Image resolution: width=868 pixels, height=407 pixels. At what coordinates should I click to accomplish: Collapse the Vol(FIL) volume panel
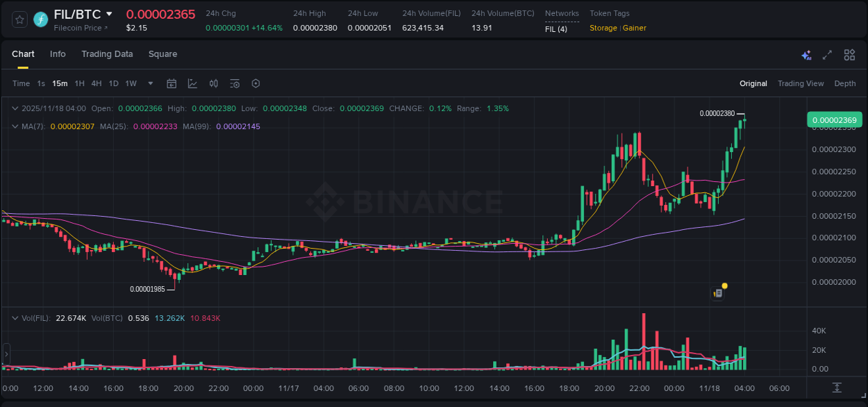coord(15,317)
